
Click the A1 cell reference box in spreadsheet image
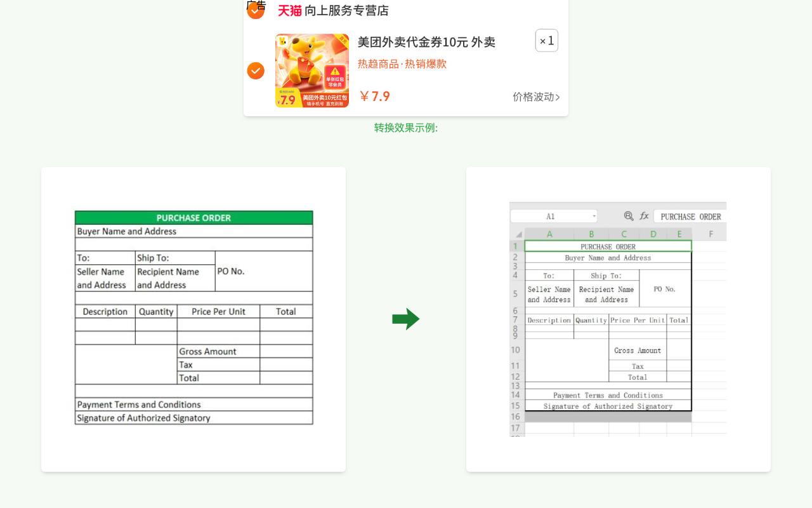pyautogui.click(x=554, y=217)
